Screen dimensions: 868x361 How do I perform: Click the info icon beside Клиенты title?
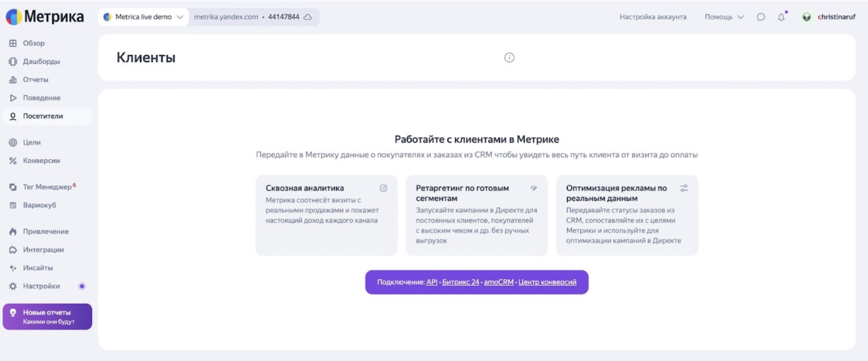coord(509,57)
